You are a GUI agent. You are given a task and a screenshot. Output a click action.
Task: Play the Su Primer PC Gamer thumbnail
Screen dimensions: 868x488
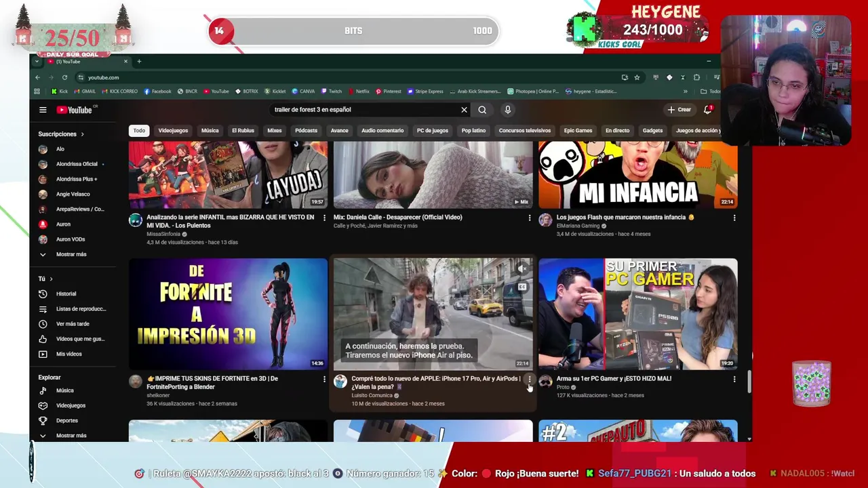pyautogui.click(x=638, y=314)
